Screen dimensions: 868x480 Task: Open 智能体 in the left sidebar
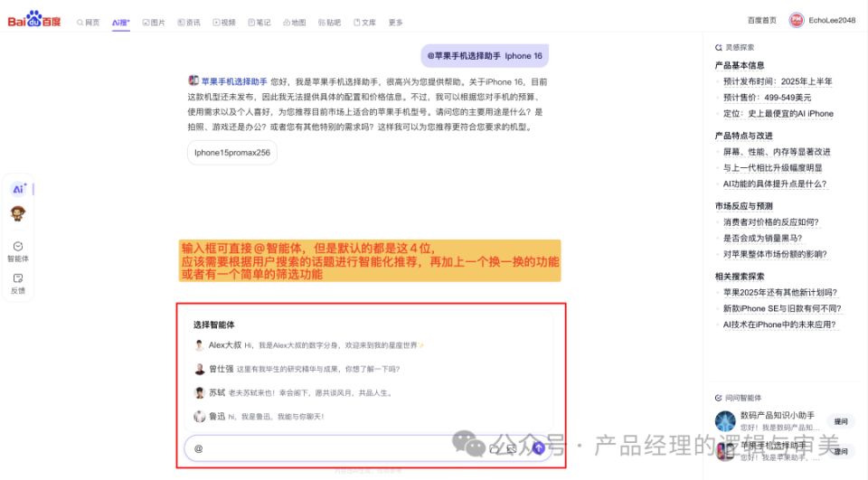tap(18, 251)
